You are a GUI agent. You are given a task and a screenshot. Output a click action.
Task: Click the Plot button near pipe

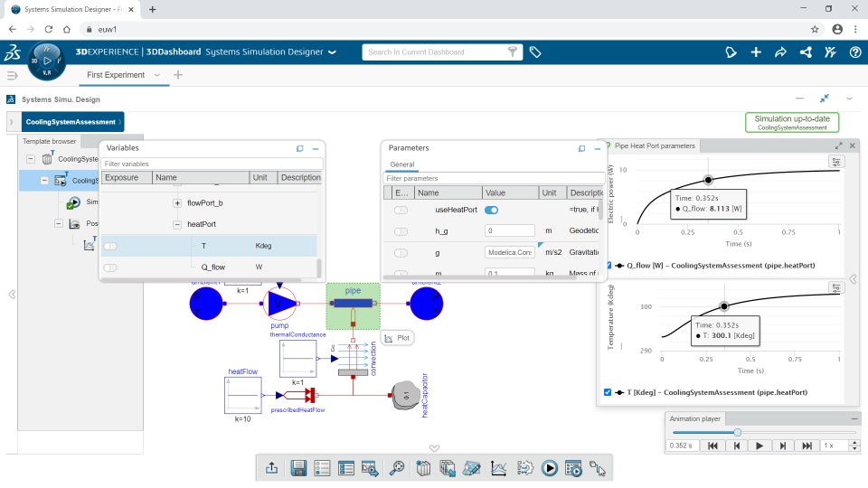point(398,337)
